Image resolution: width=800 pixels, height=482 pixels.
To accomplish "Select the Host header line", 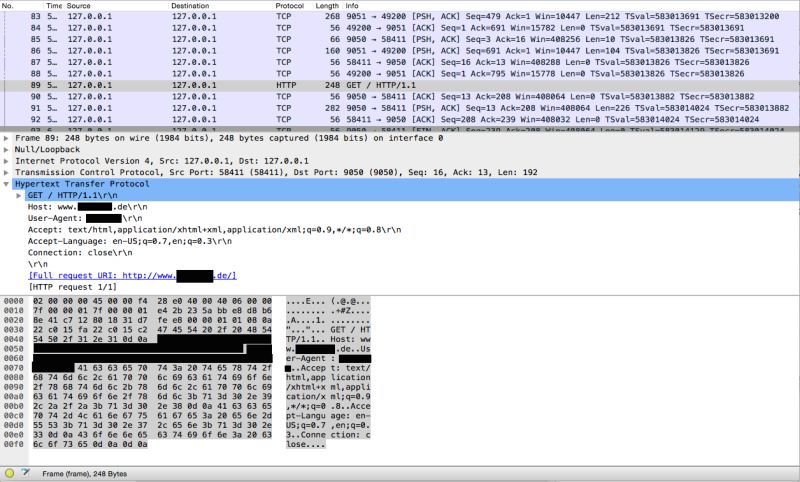I will (x=88, y=207).
